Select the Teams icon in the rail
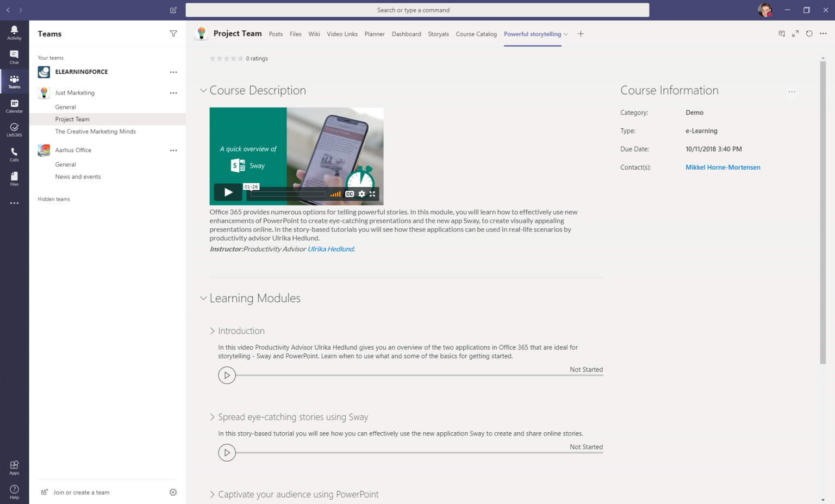The width and height of the screenshot is (835, 504). (x=14, y=82)
